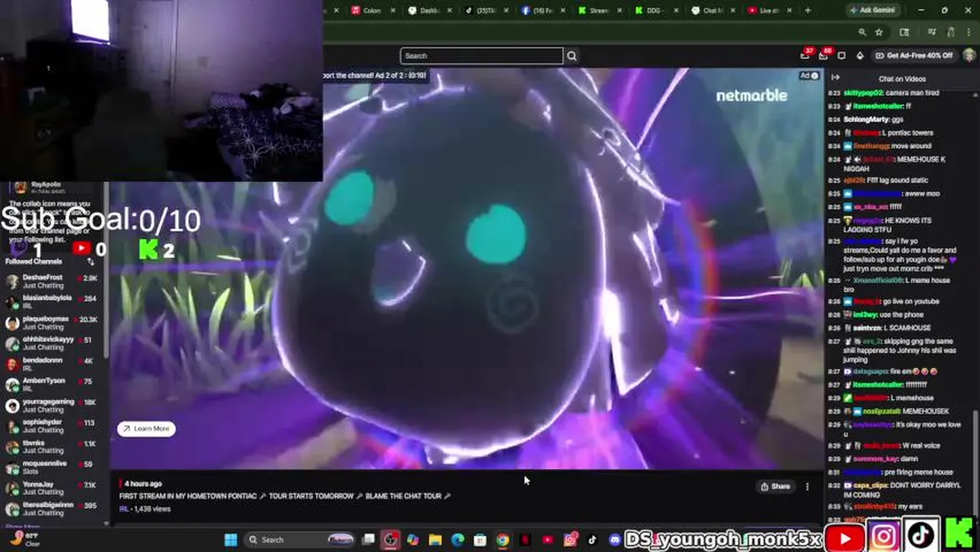Image resolution: width=980 pixels, height=552 pixels.
Task: Click the video player ad area
Action: click(466, 268)
